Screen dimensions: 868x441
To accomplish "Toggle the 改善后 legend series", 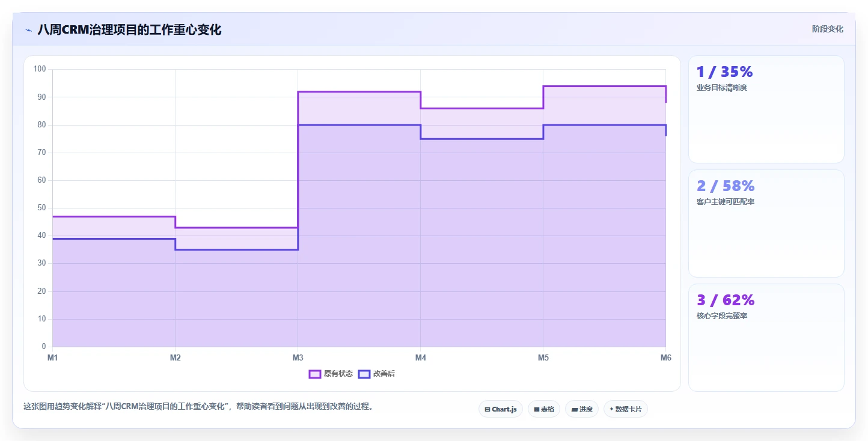I will point(376,374).
